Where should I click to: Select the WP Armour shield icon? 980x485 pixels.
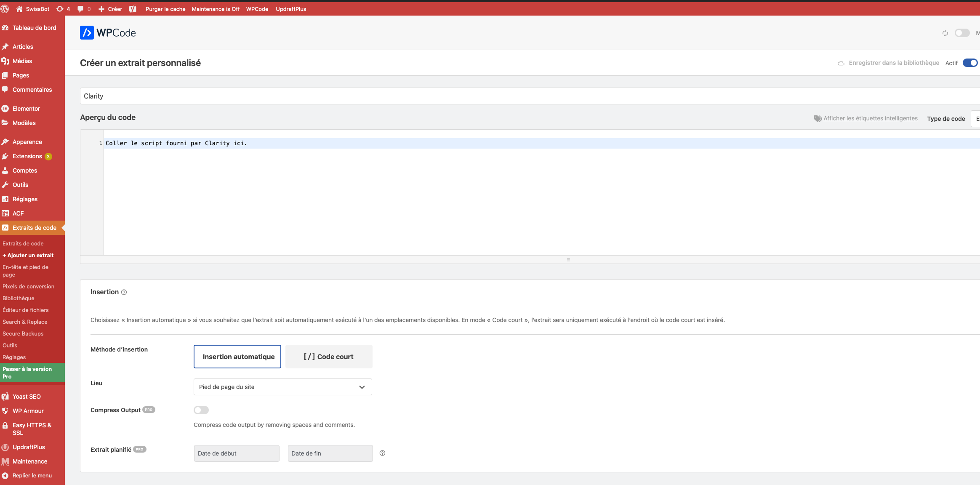[x=5, y=410]
